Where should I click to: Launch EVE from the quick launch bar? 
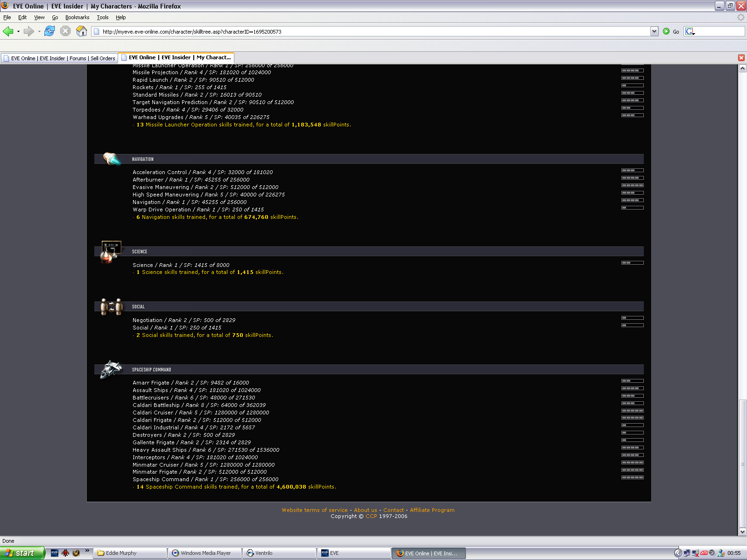coord(55,553)
